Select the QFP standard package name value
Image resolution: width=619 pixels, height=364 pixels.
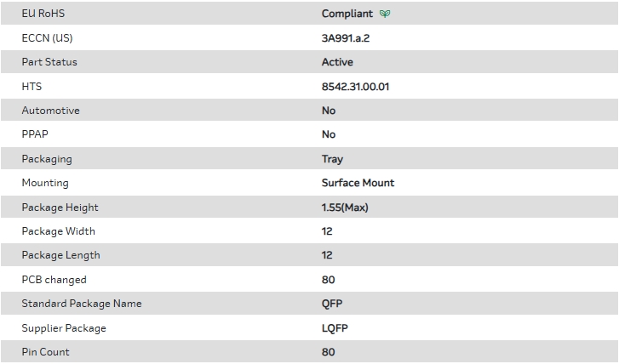[332, 304]
